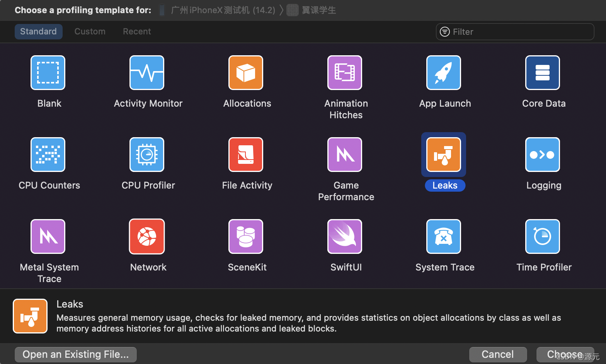Select the Game Performance template icon
This screenshot has height=364, width=606.
(x=345, y=155)
